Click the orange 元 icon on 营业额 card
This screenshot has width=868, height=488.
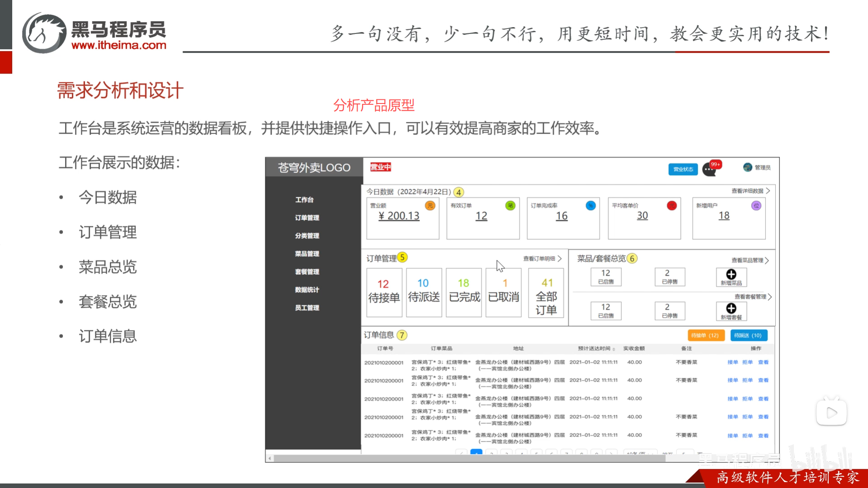point(430,206)
